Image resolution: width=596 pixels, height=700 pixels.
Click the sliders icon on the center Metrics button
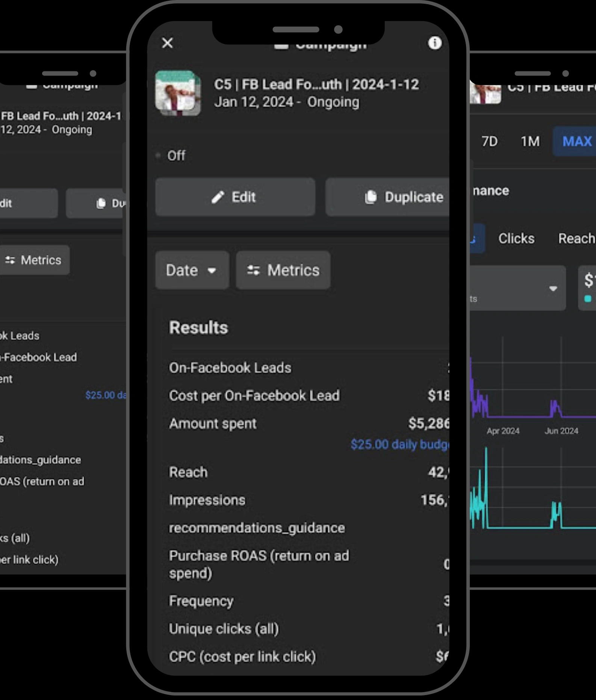point(253,270)
